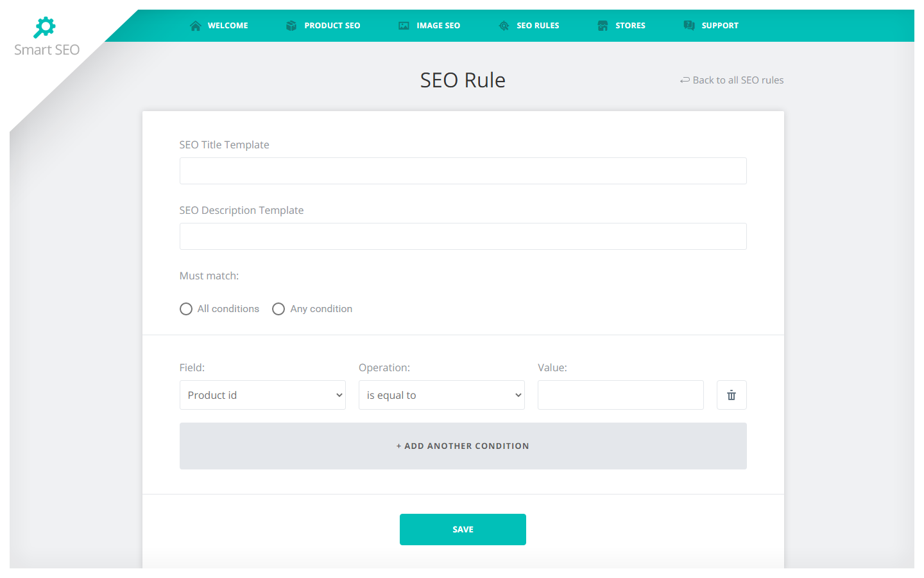Click the SEO Title Template label
Image resolution: width=924 pixels, height=578 pixels.
click(225, 144)
